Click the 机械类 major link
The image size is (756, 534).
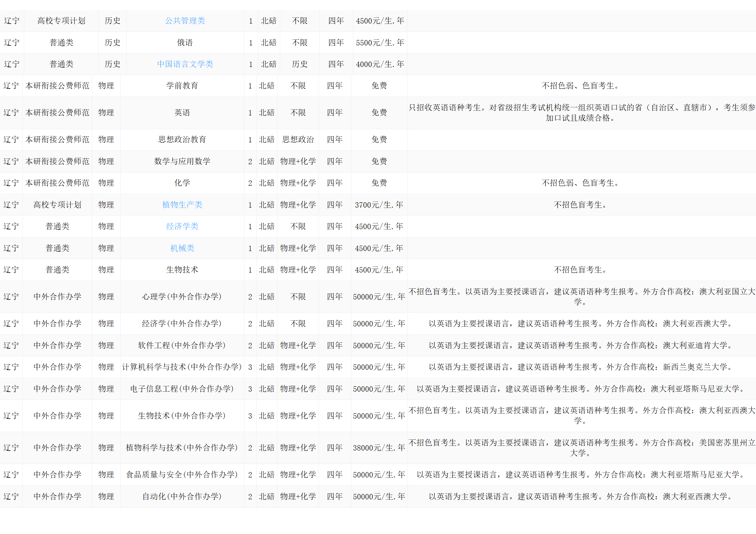pyautogui.click(x=182, y=248)
